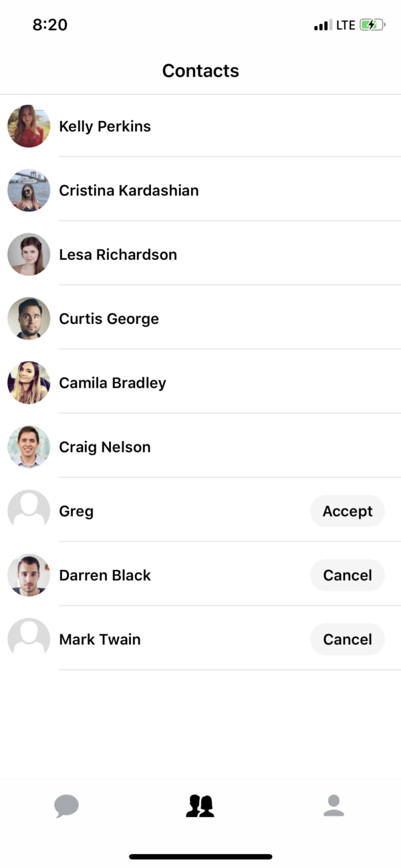Cancel the request to Darren Black
This screenshot has height=868, width=401.
tap(348, 575)
